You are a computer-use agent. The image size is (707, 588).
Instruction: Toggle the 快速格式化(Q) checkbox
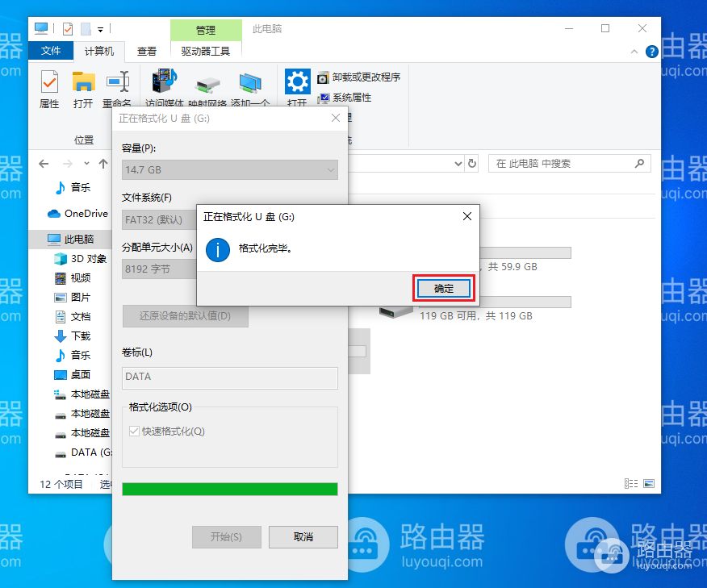[x=134, y=432]
